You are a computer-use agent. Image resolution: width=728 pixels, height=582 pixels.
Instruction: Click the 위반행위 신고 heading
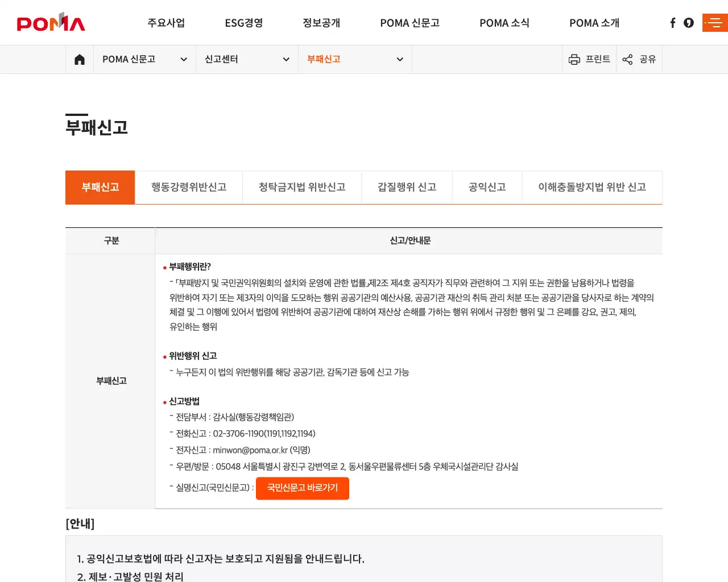coord(193,356)
